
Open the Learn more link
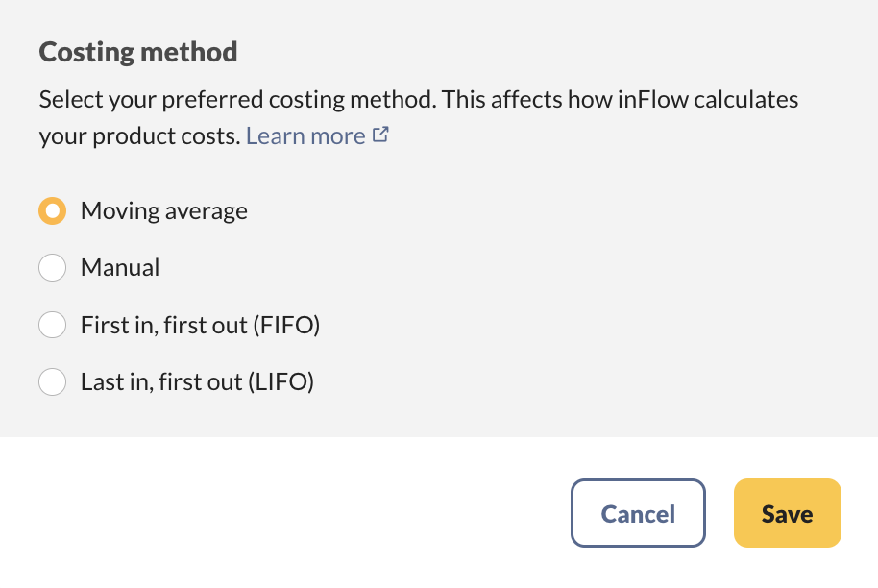[305, 136]
